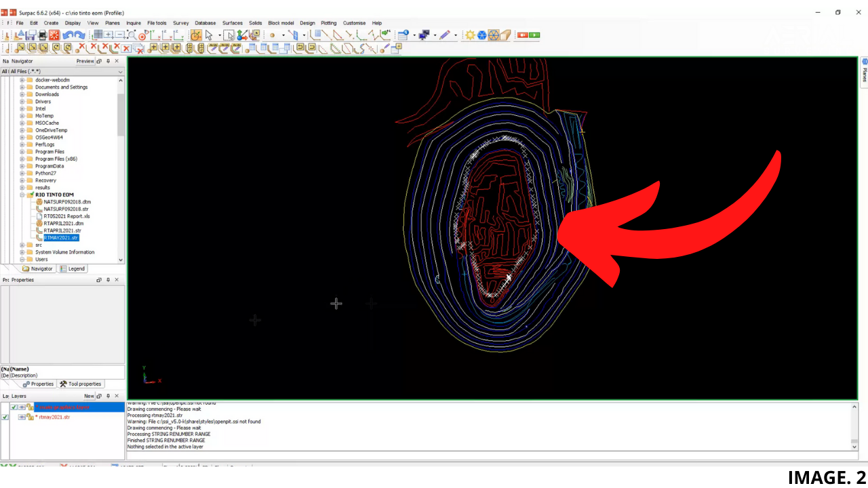Screen dimensions: 868x488
Task: Close the Properties panel
Action: pos(117,280)
